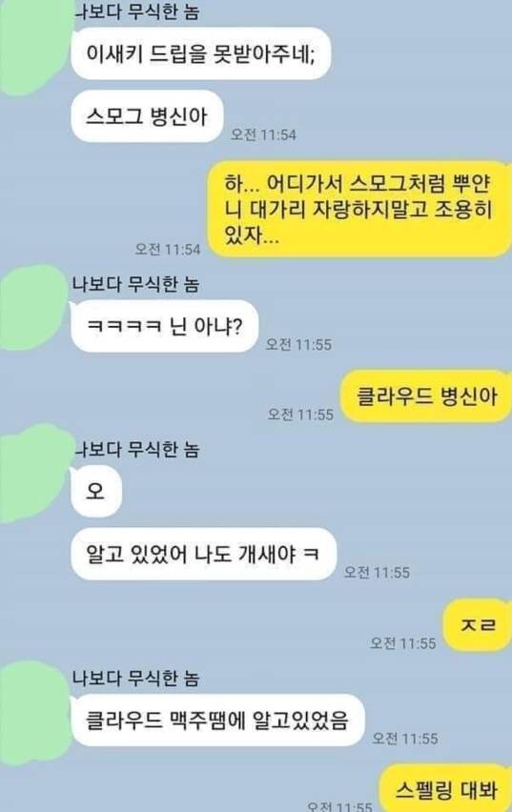Tap the green avatar beside the '오' message
Viewport: 512px width, 812px height.
(33, 473)
